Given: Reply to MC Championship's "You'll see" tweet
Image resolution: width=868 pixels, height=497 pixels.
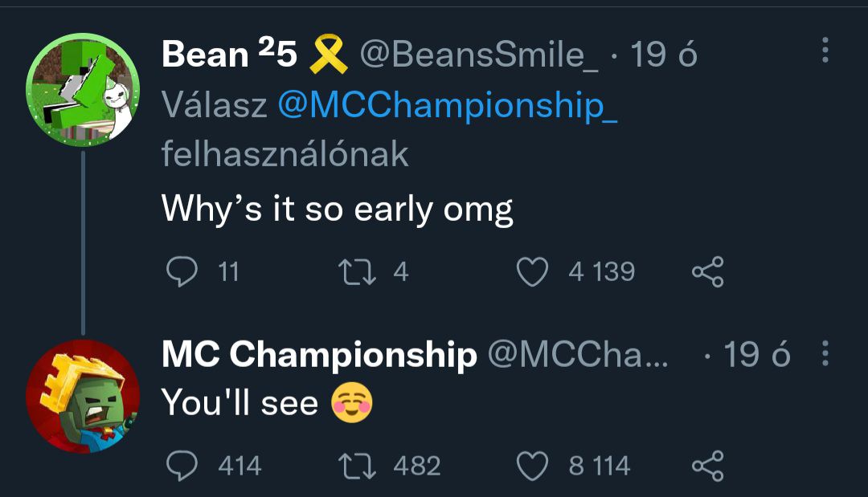Looking at the screenshot, I should tap(182, 466).
